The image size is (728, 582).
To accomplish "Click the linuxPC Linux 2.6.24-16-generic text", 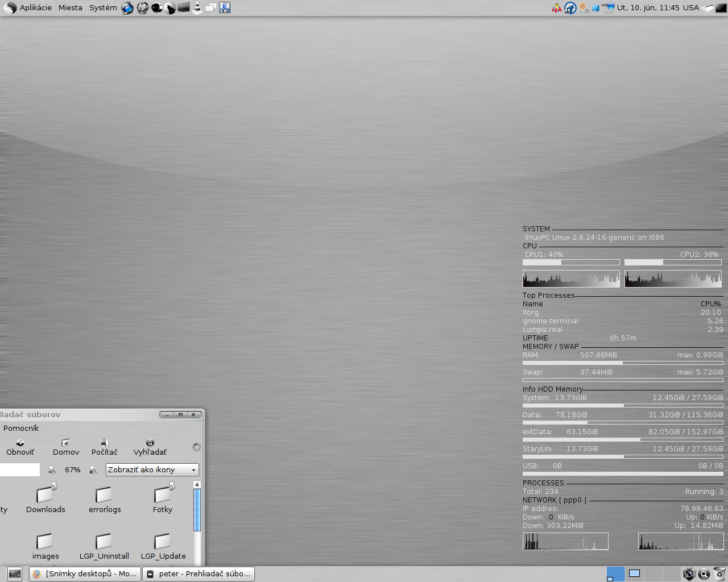I will tap(594, 238).
